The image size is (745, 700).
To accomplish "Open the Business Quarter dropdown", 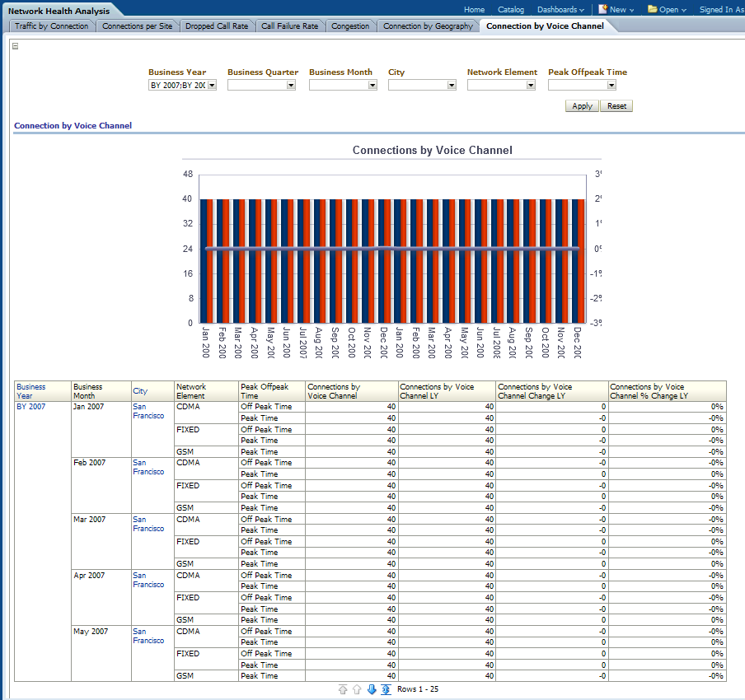I will [291, 85].
